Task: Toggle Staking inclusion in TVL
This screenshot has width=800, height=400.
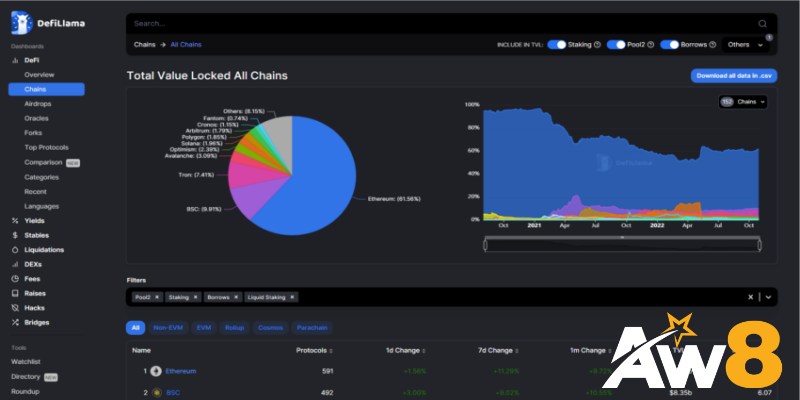Action: (x=557, y=44)
